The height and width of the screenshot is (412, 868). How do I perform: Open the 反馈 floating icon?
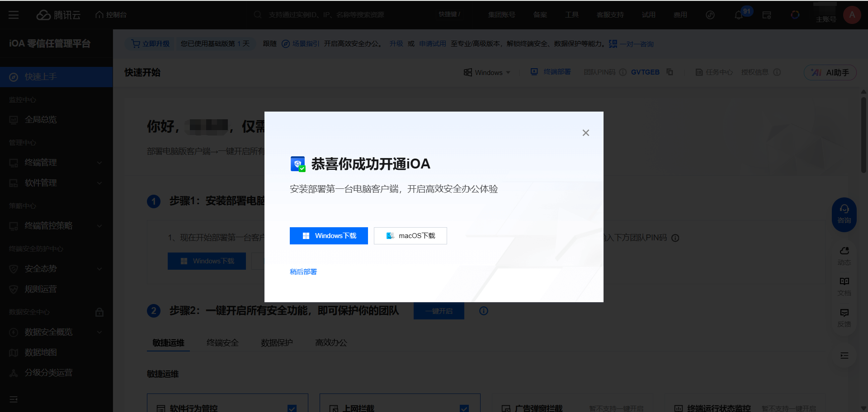pyautogui.click(x=844, y=318)
